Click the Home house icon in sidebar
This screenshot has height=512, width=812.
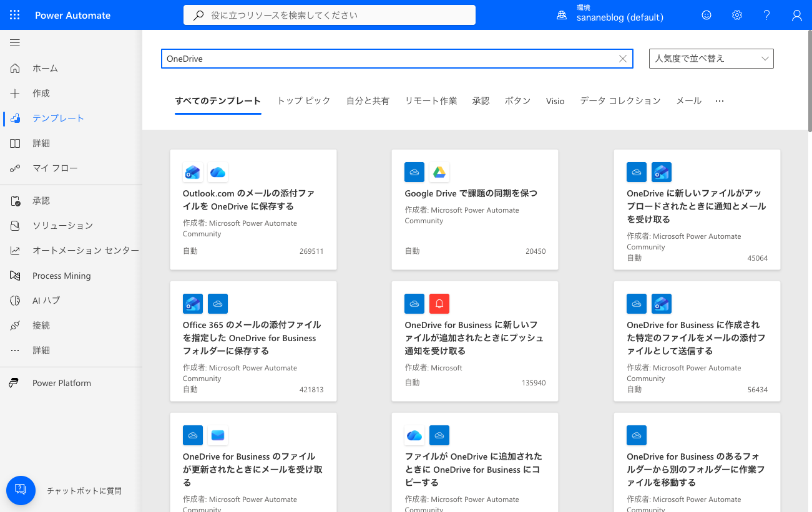coord(16,68)
